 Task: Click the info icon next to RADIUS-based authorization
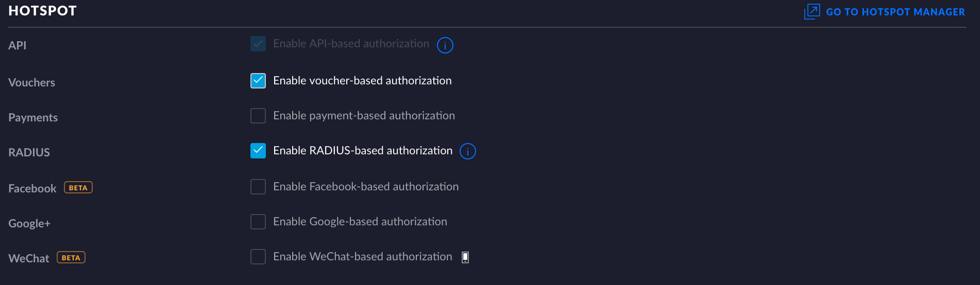click(x=467, y=151)
